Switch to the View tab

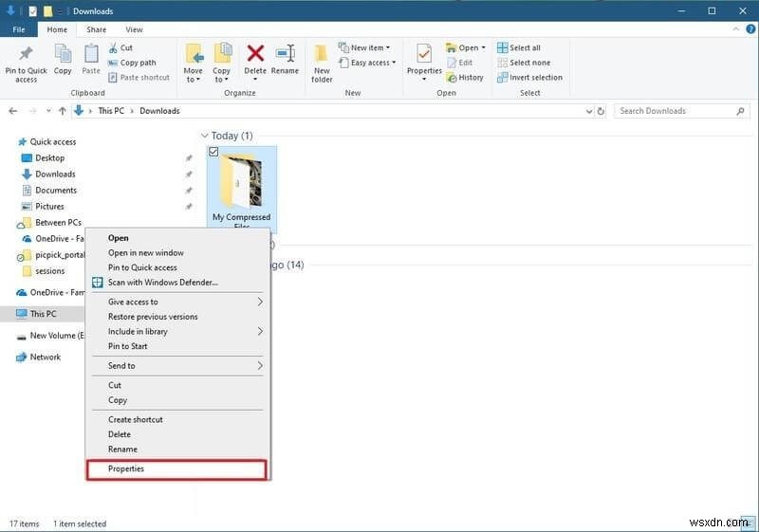click(x=134, y=29)
